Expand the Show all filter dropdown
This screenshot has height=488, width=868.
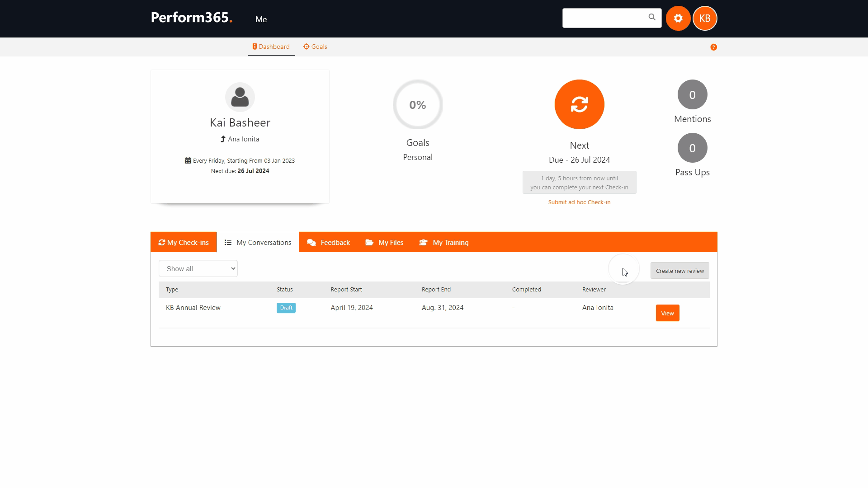(x=198, y=269)
